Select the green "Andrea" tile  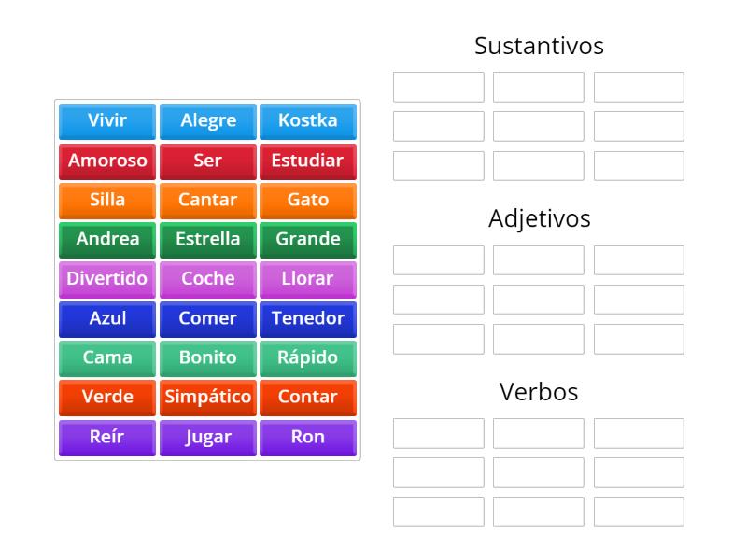pos(106,239)
